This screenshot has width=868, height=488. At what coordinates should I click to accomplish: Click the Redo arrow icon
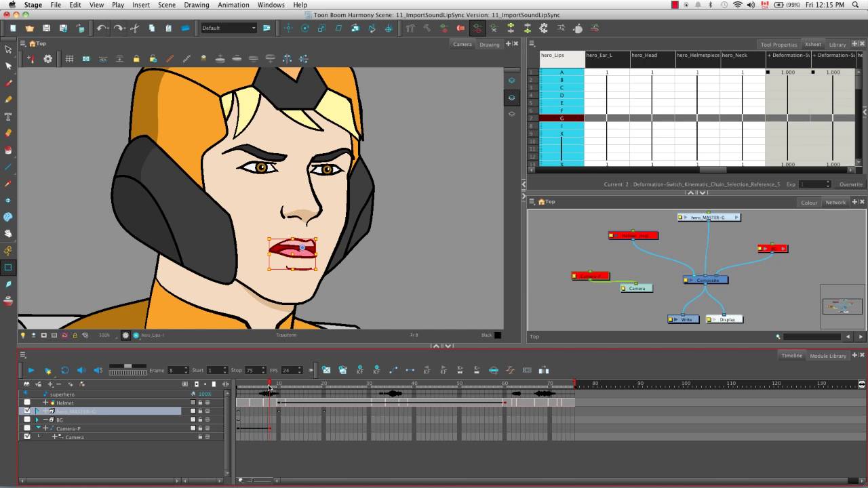click(x=118, y=28)
